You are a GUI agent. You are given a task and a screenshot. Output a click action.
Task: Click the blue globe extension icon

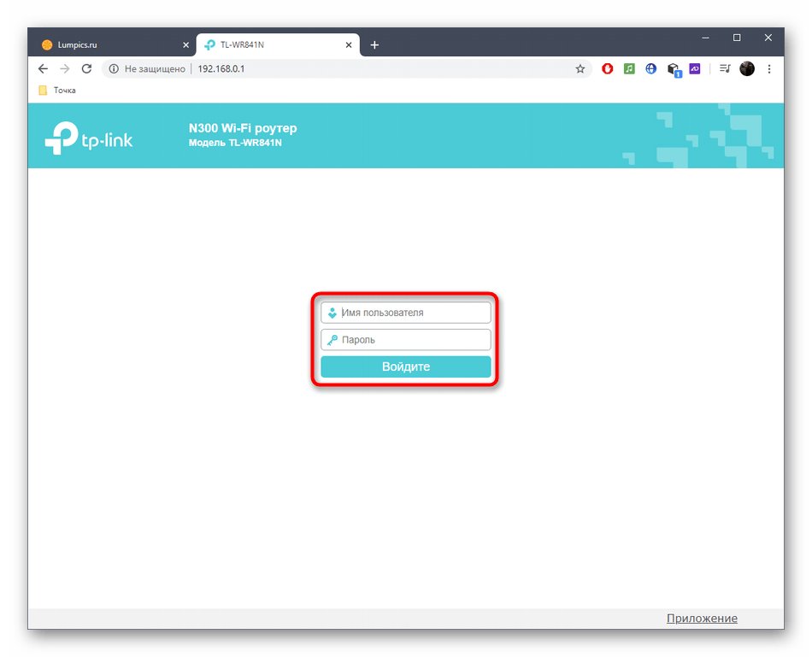(x=651, y=69)
